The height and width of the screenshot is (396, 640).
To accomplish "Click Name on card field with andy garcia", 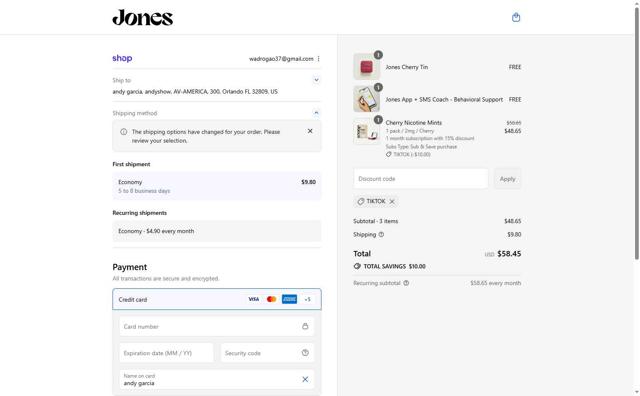I will coord(217,380).
